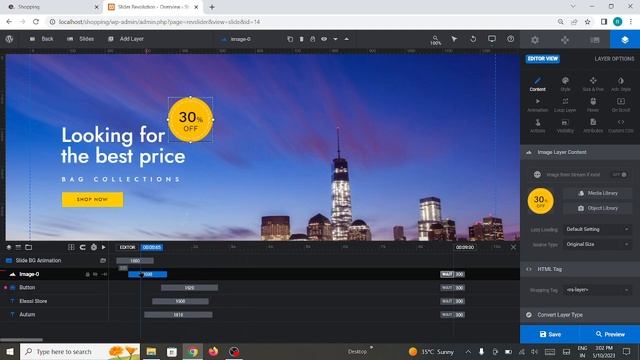Switch to EDITOR VIEW
Screen dimensions: 640x360
[542, 59]
